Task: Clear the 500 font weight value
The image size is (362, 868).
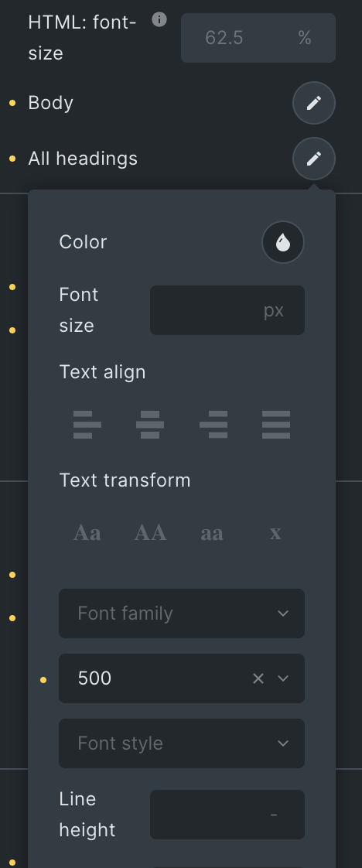Action: tap(258, 678)
